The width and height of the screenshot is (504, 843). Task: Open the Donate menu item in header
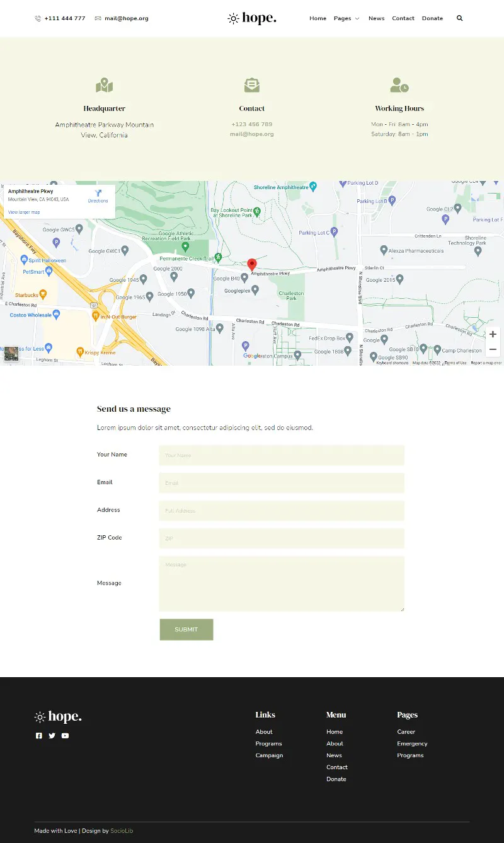[x=432, y=18]
